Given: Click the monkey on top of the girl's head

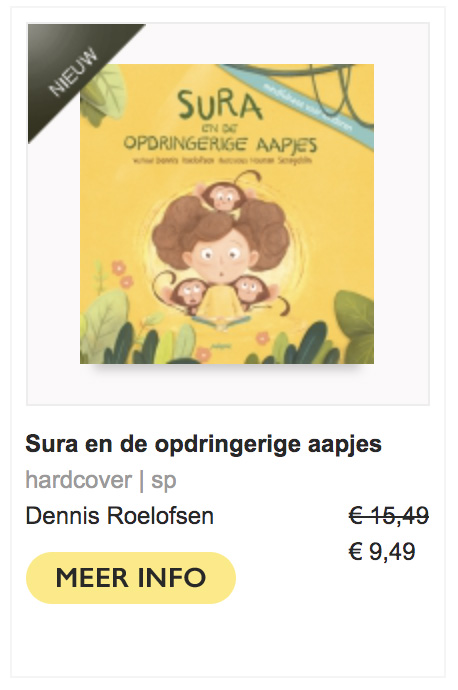Looking at the screenshot, I should [225, 194].
